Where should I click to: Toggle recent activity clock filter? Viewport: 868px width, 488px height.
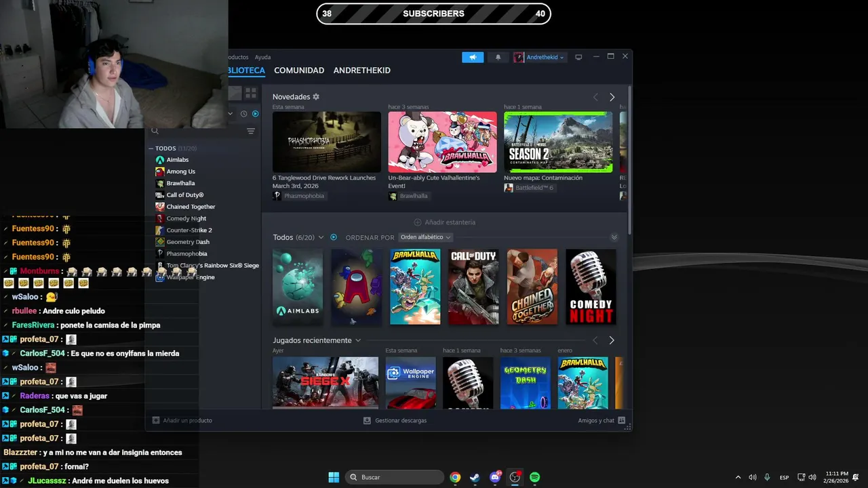pos(243,114)
